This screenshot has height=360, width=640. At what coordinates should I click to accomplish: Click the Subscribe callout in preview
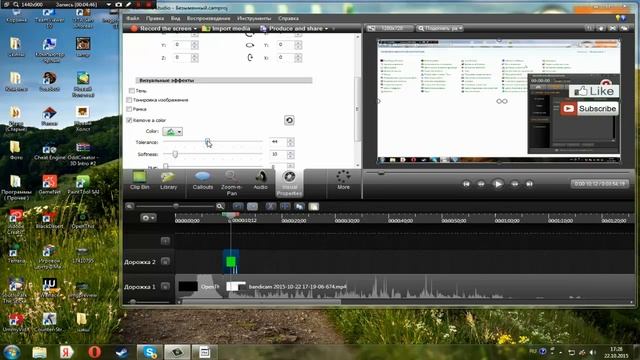(x=589, y=109)
